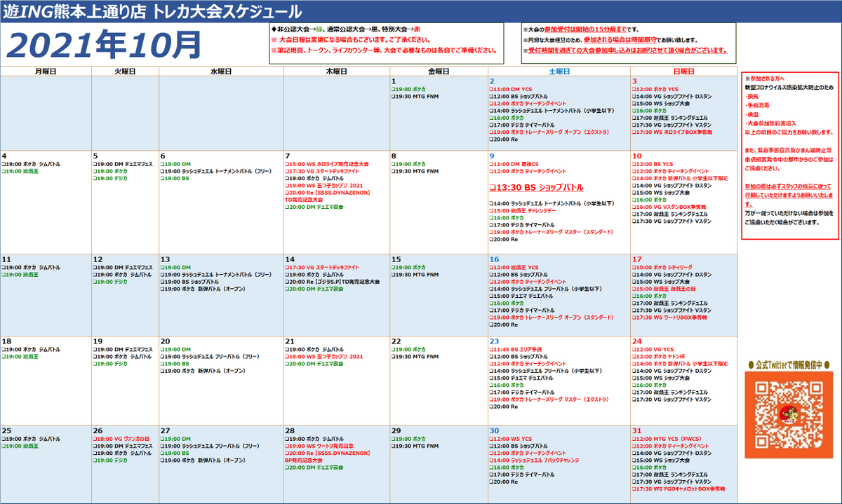
Task: Click the date number '25' cell
Action: [6, 430]
